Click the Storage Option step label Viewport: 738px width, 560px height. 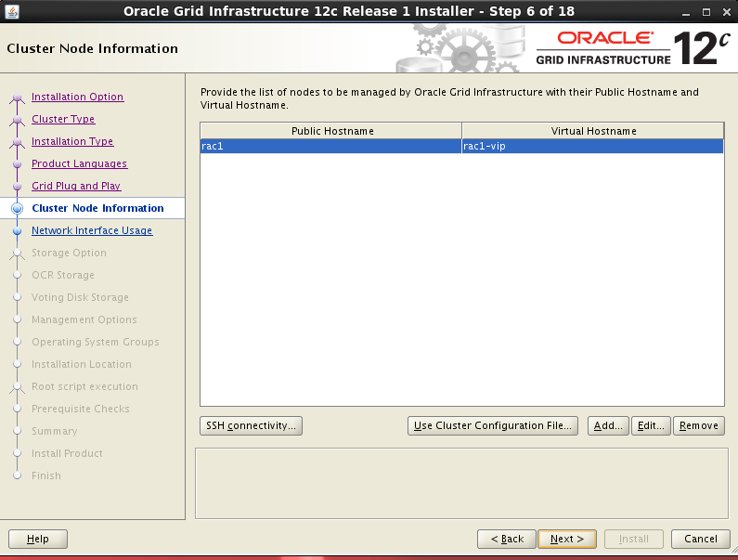(x=70, y=253)
